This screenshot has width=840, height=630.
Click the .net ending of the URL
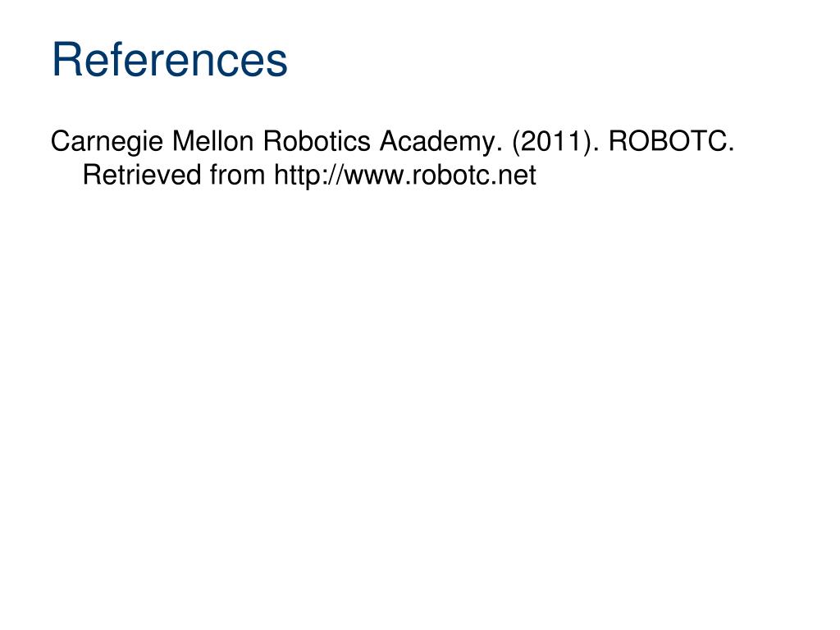point(517,177)
